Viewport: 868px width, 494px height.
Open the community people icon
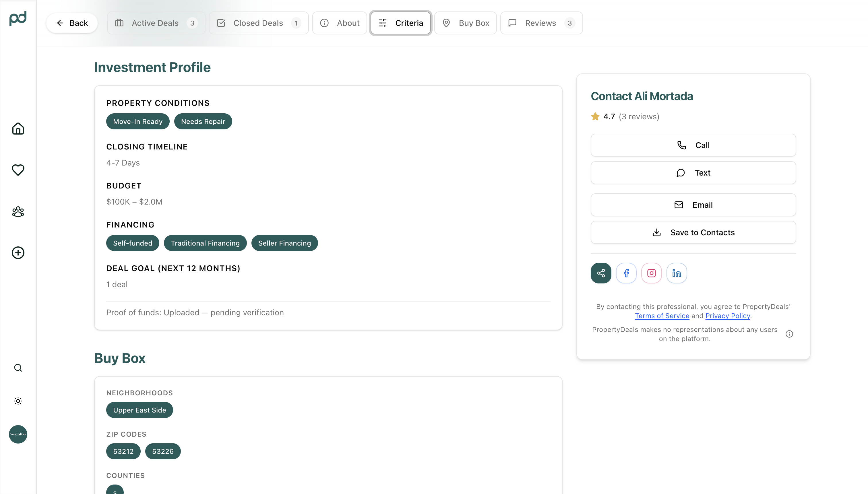pos(18,211)
